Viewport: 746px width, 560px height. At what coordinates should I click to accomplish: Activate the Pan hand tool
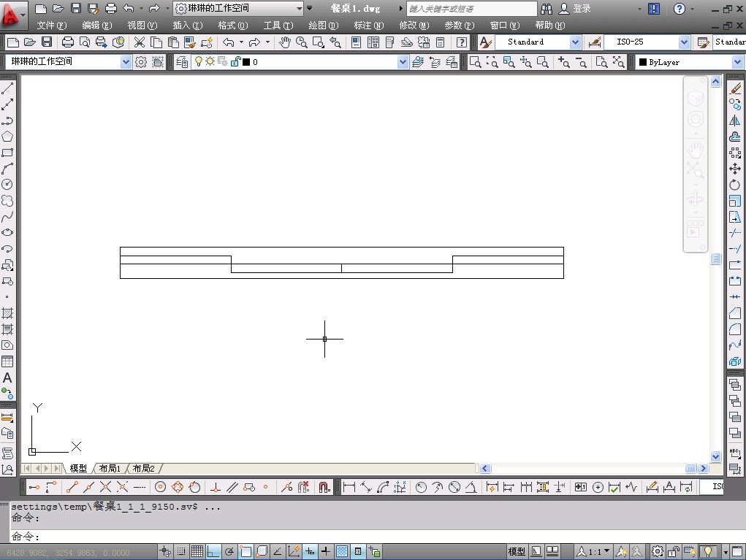285,42
